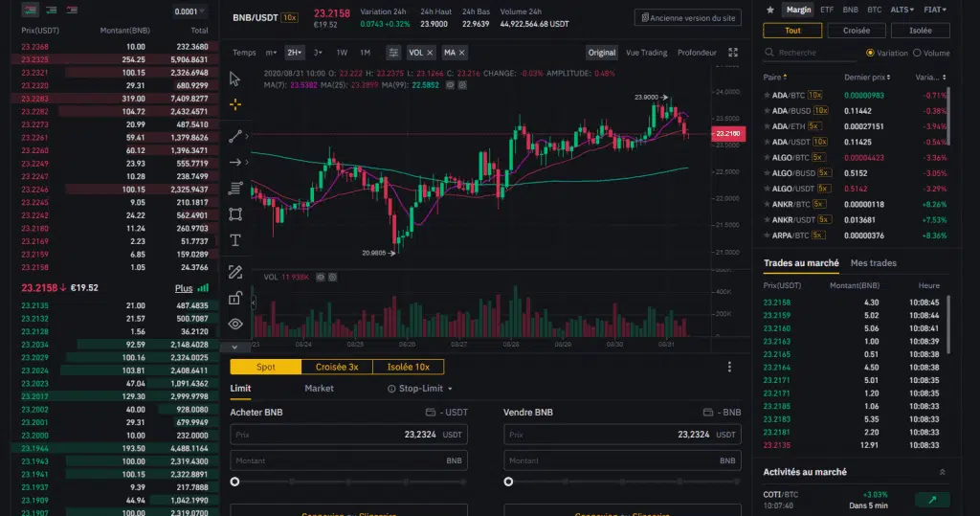The width and height of the screenshot is (980, 516).
Task: Select the Fibonacci lines tool
Action: [235, 189]
